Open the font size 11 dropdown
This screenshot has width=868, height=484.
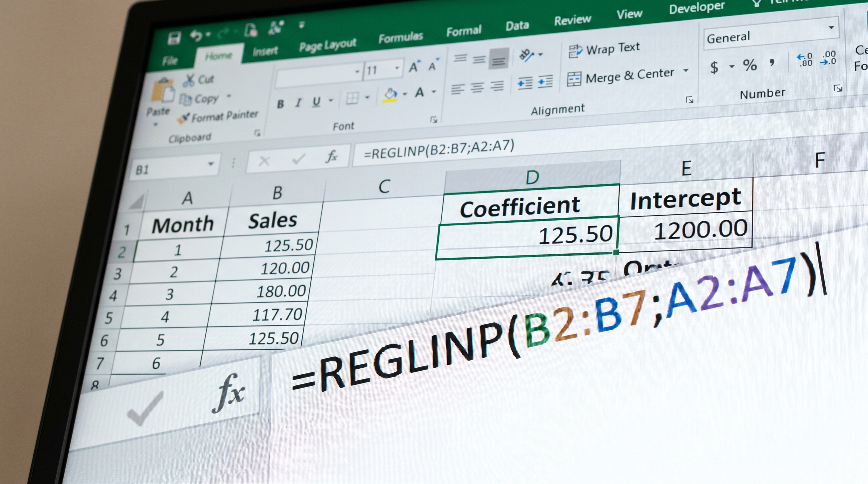397,68
